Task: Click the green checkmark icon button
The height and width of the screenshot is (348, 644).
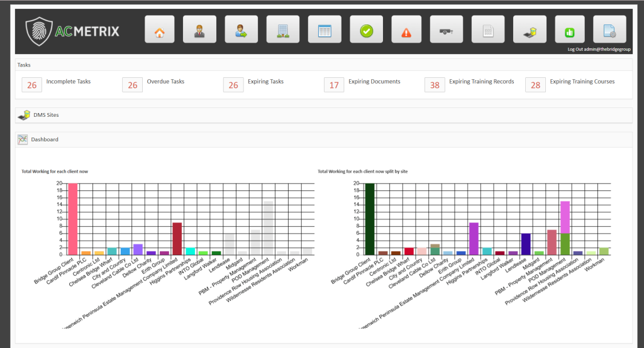Action: (x=367, y=29)
